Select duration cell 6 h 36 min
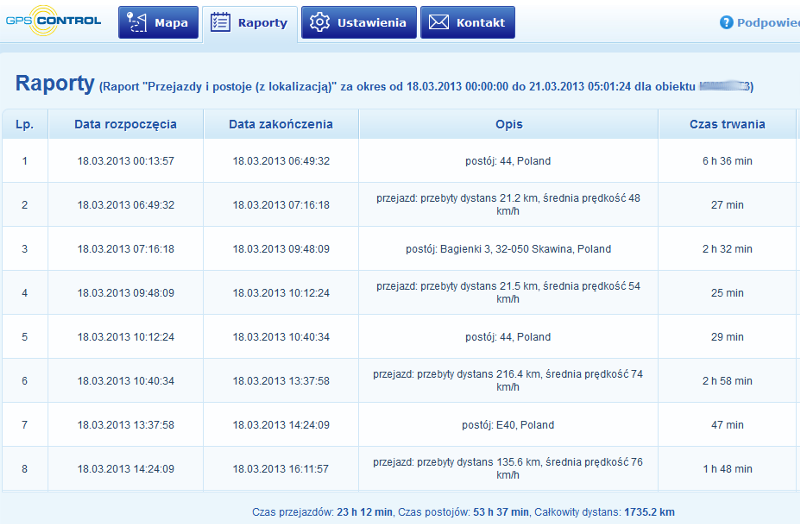 (727, 161)
